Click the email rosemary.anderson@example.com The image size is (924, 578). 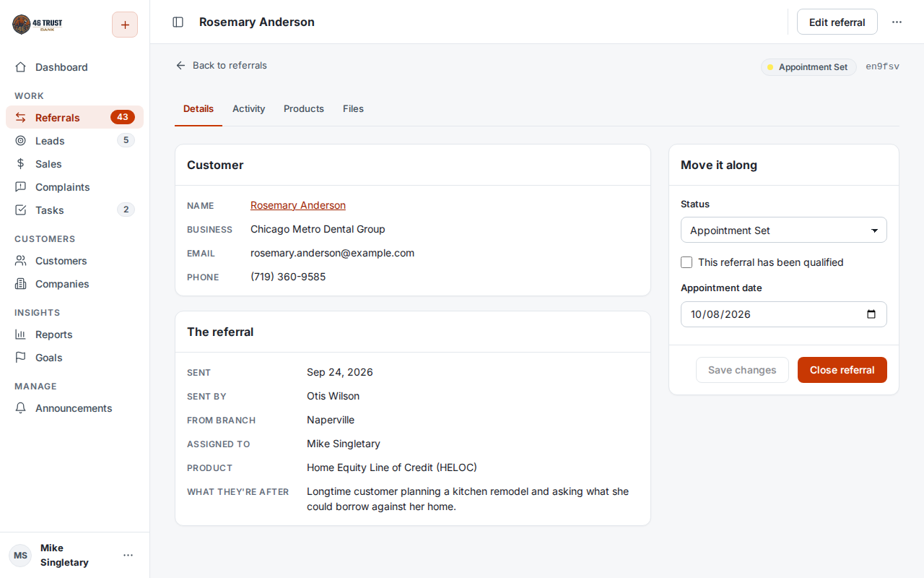332,253
